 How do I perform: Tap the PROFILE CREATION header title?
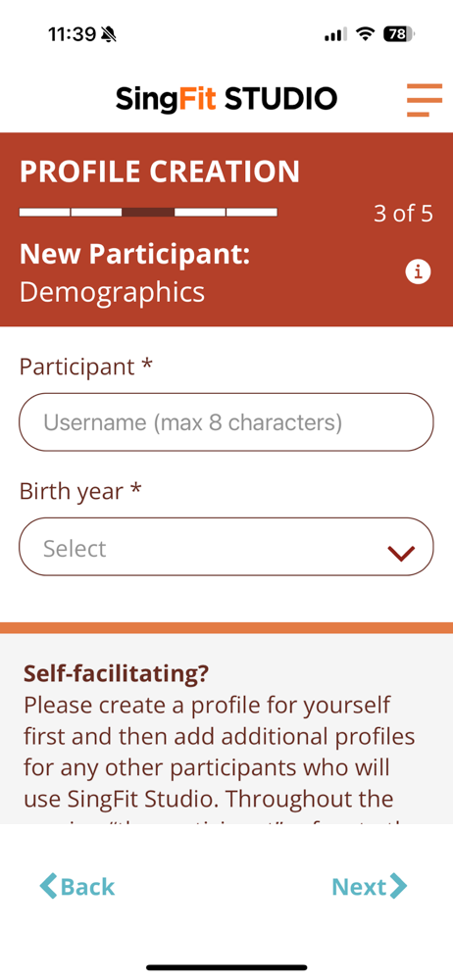pyautogui.click(x=160, y=171)
